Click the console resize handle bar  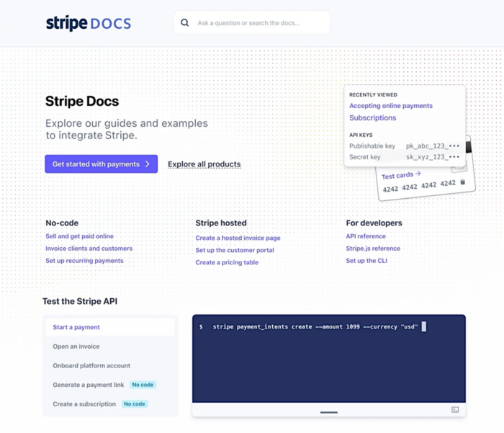click(329, 412)
